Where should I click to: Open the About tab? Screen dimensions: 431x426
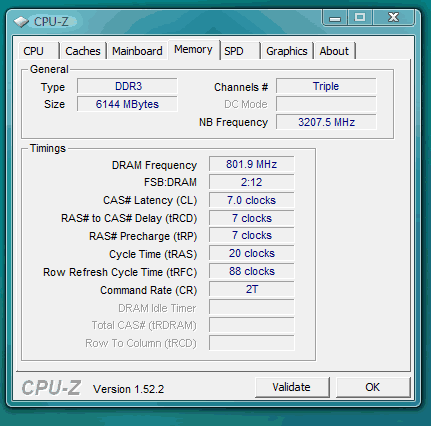(334, 51)
